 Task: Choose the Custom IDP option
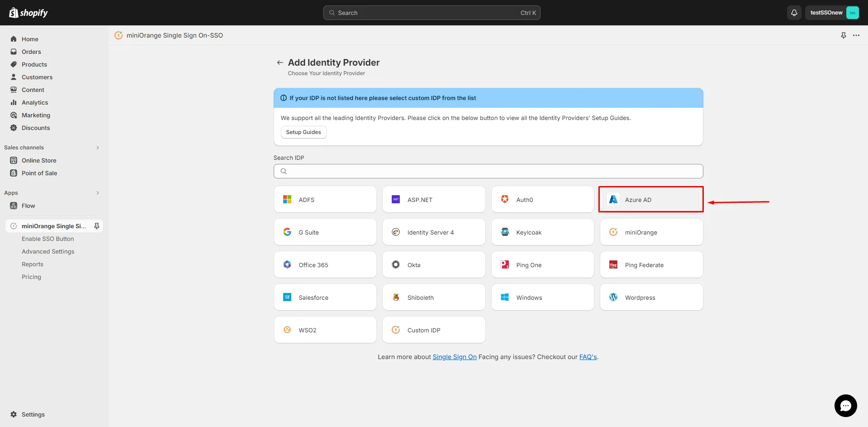(x=434, y=330)
